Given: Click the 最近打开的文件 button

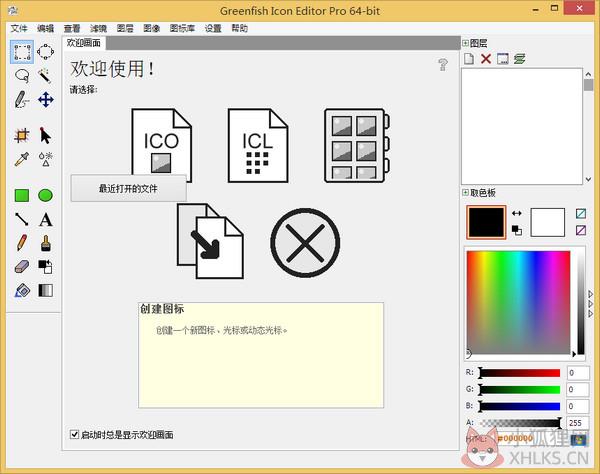Looking at the screenshot, I should click(x=129, y=188).
